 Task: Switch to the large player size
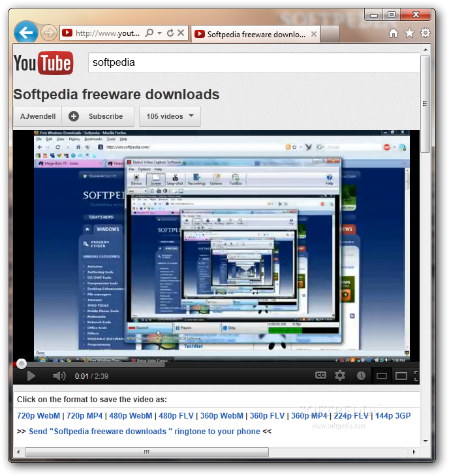(x=401, y=377)
